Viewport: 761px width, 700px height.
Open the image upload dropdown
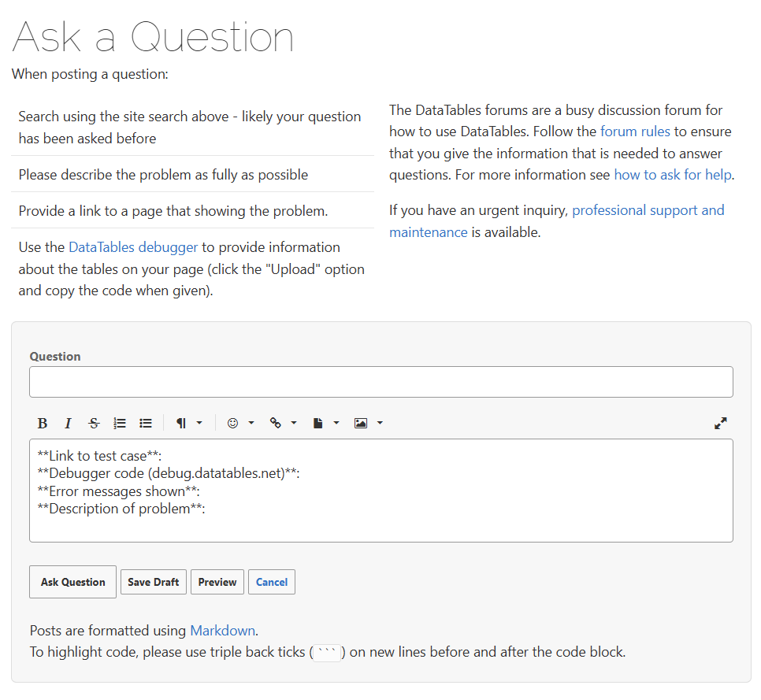[x=368, y=424]
